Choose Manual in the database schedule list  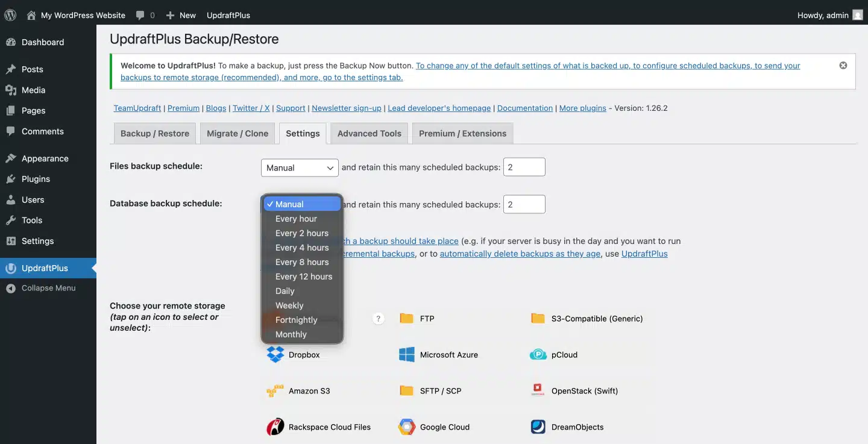click(x=302, y=204)
